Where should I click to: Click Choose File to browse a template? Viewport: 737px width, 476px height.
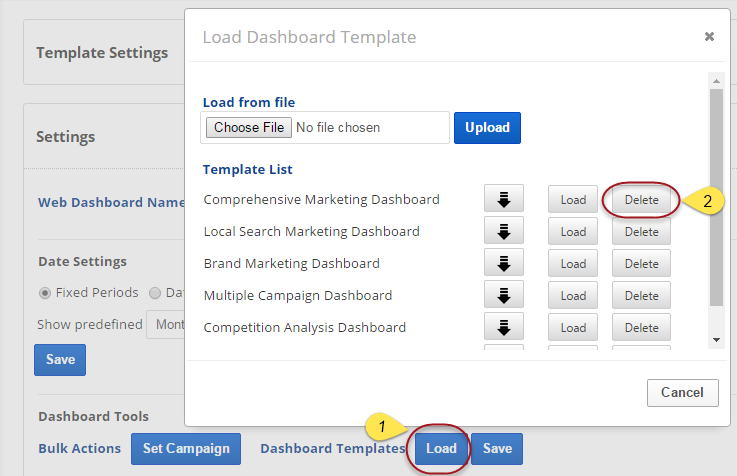(x=249, y=127)
